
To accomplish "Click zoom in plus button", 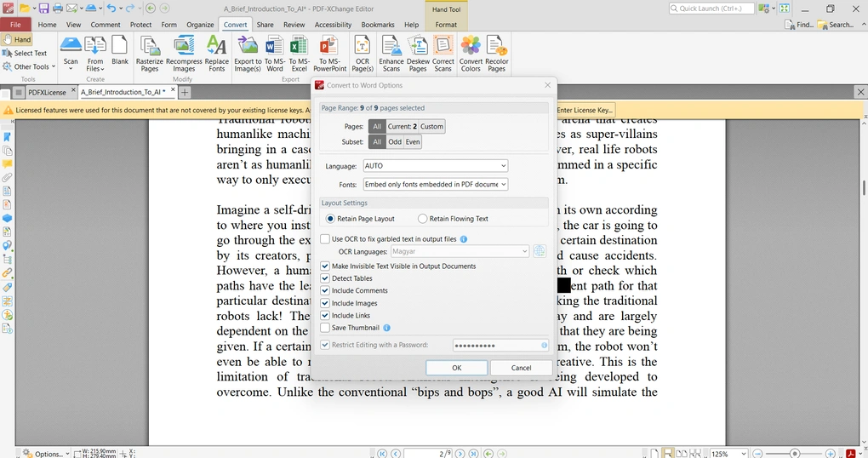I will (x=831, y=454).
